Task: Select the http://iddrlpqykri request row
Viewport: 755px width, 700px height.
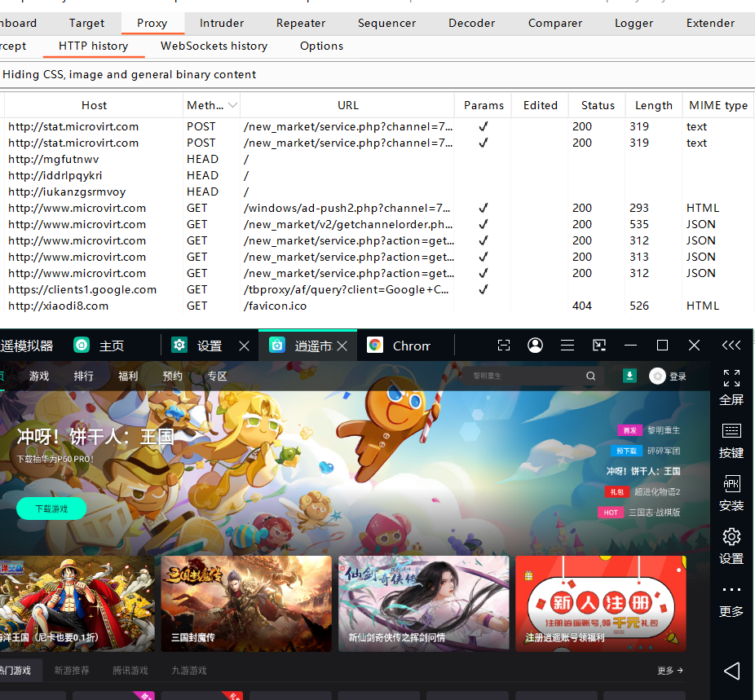Action: tap(377, 175)
